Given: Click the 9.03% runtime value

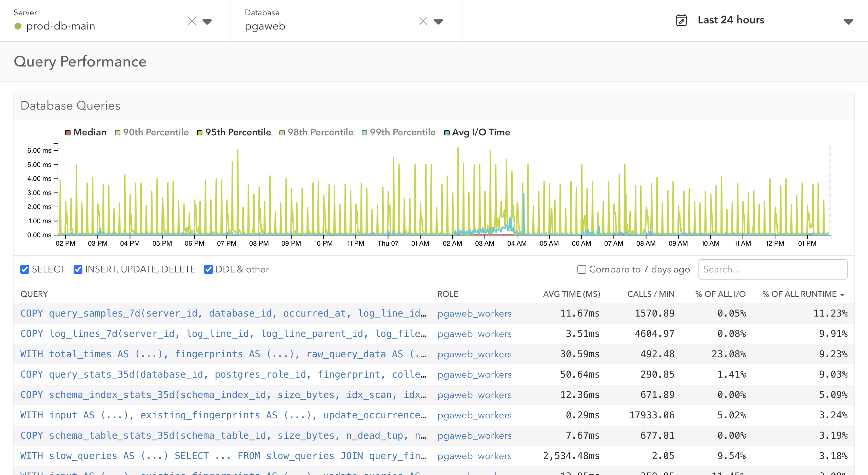Looking at the screenshot, I should pos(833,374).
